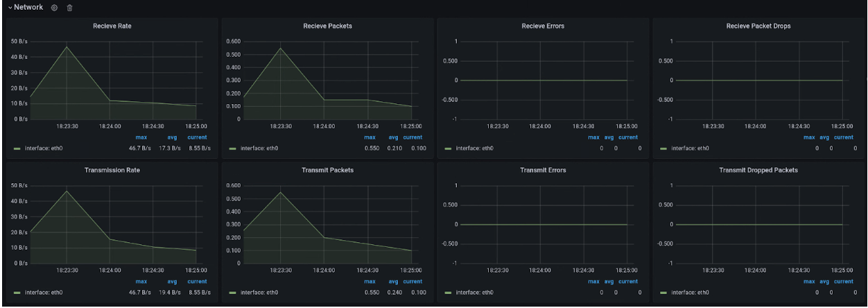
Task: Click eth0 color swatch in Transmission Rate legend
Action: click(x=17, y=293)
